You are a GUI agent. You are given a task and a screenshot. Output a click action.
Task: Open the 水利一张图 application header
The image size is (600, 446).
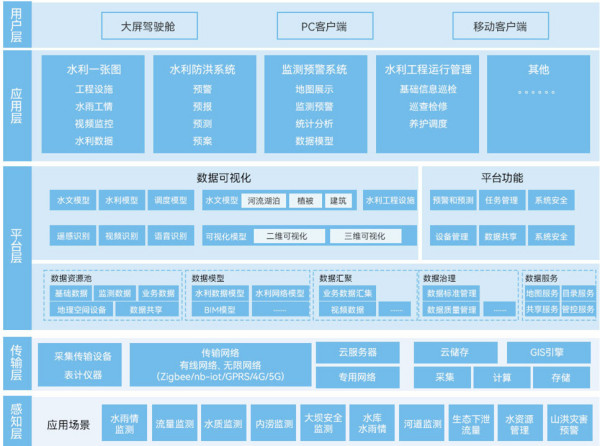pyautogui.click(x=95, y=70)
